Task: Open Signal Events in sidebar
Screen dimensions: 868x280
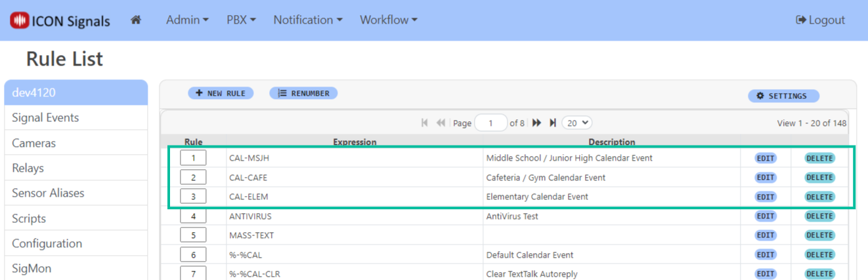Action: coord(76,117)
